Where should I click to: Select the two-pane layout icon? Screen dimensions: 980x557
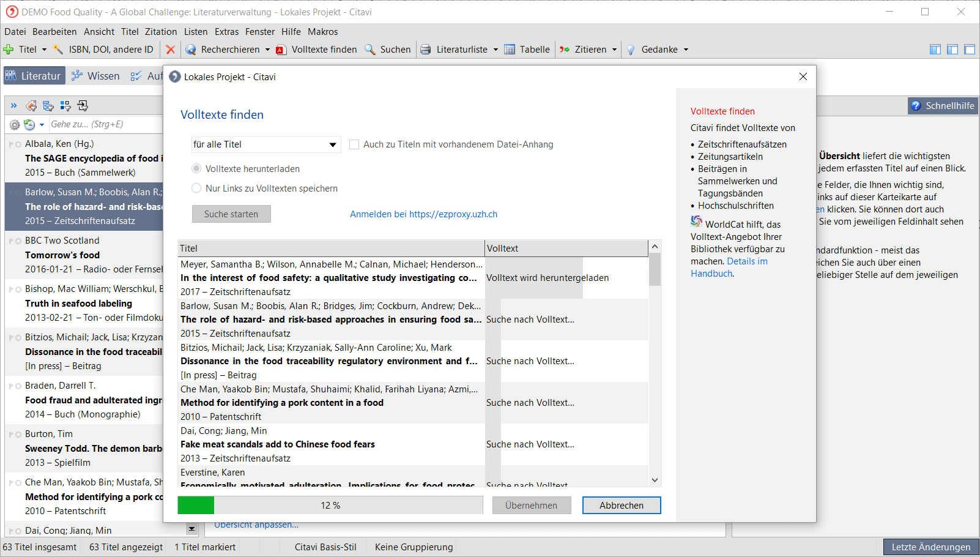[x=952, y=50]
